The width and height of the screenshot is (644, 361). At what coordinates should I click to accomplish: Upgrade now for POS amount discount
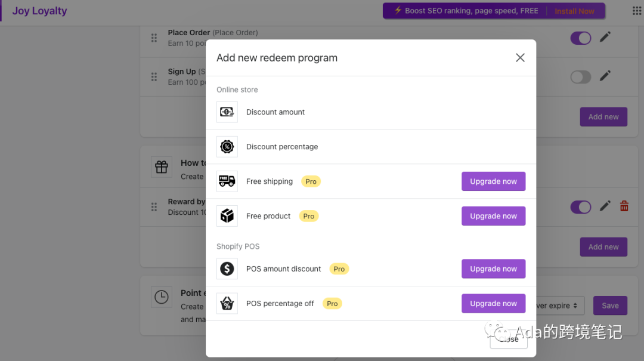(x=493, y=269)
